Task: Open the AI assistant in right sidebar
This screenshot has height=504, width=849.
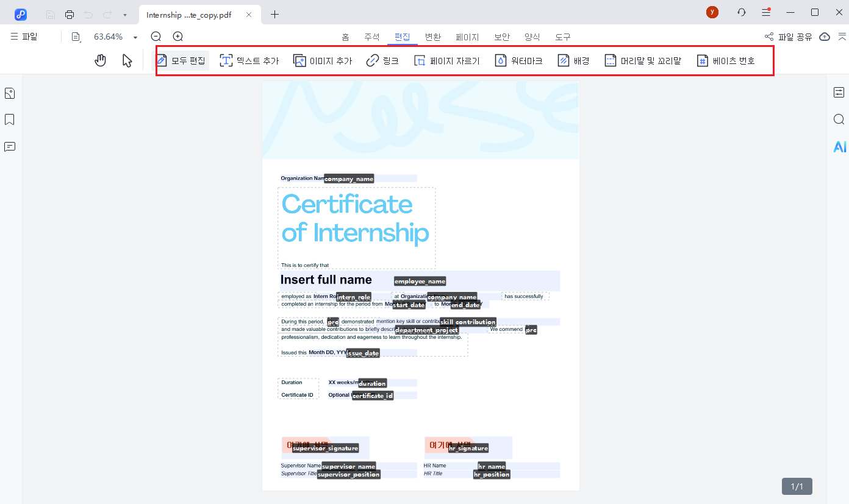Action: click(839, 146)
